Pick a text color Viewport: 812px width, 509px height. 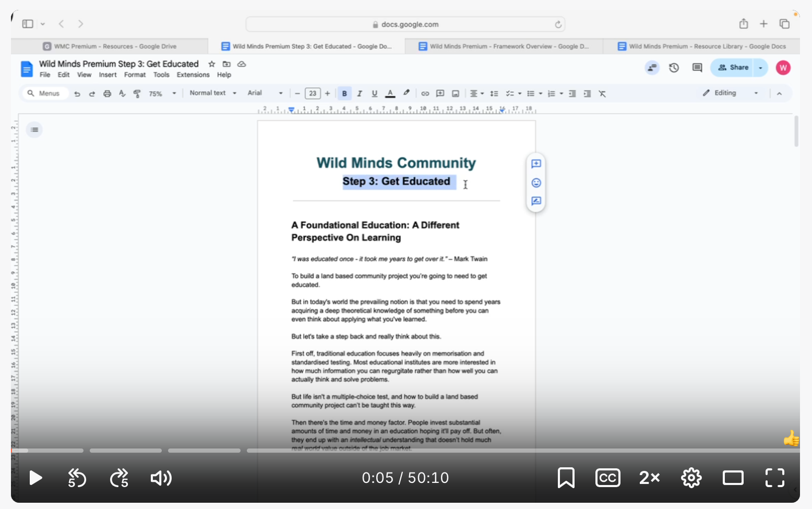click(390, 94)
